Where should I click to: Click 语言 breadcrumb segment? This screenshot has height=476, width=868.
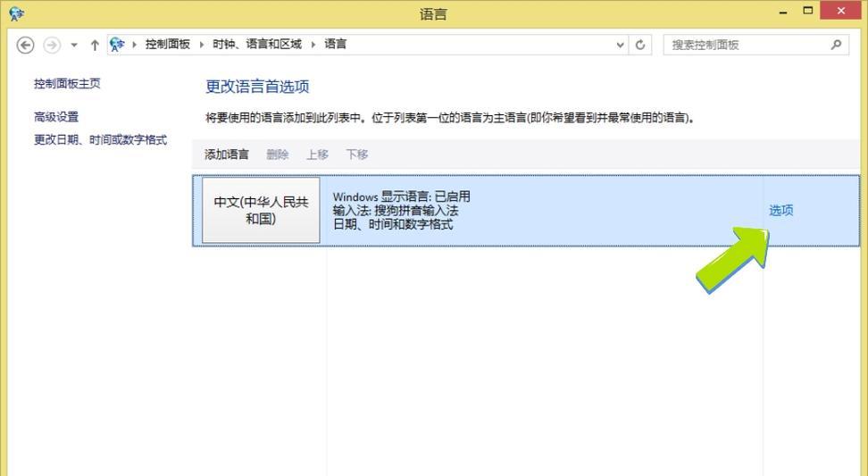336,45
